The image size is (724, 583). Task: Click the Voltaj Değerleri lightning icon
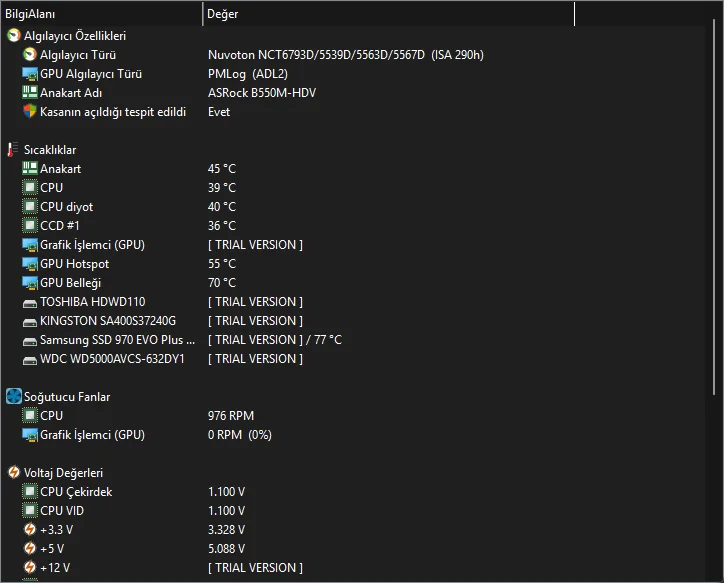click(13, 473)
